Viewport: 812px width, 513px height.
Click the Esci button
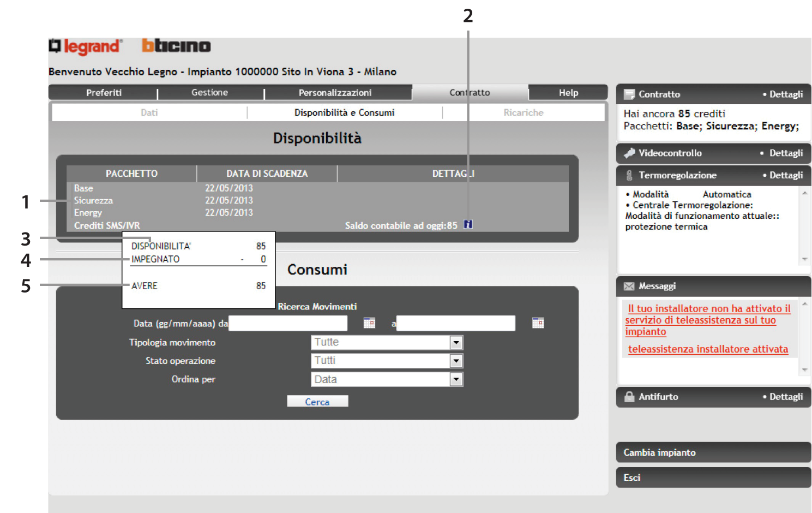click(x=714, y=478)
